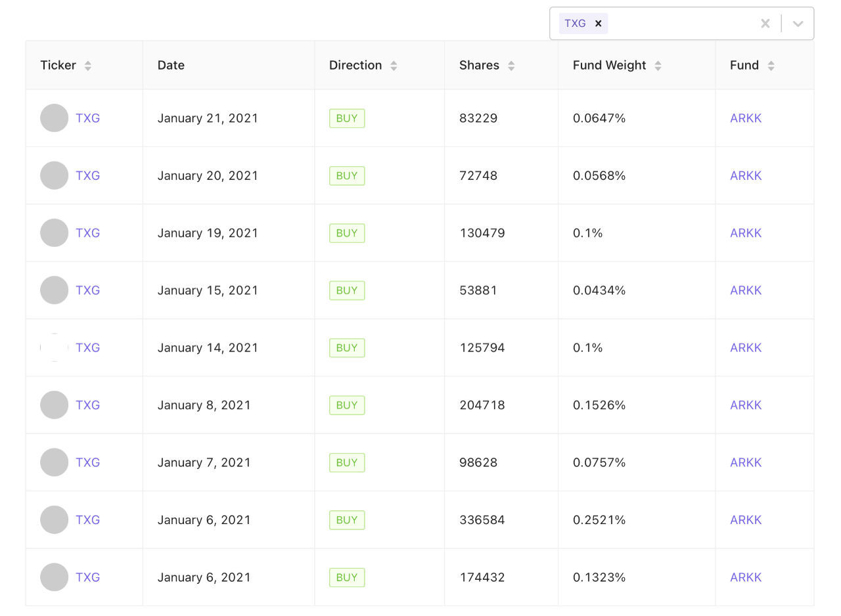841x616 pixels.
Task: Sort table by Direction column
Action: coord(394,66)
